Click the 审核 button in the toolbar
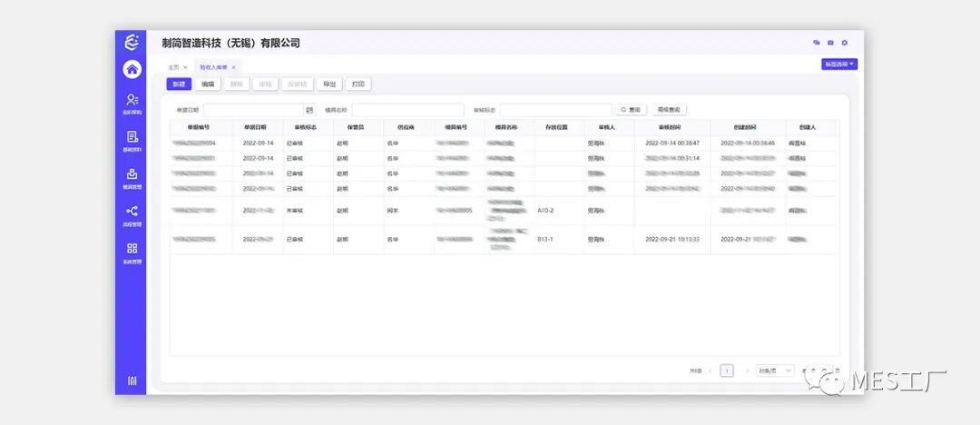The height and width of the screenshot is (425, 980). coord(266,84)
